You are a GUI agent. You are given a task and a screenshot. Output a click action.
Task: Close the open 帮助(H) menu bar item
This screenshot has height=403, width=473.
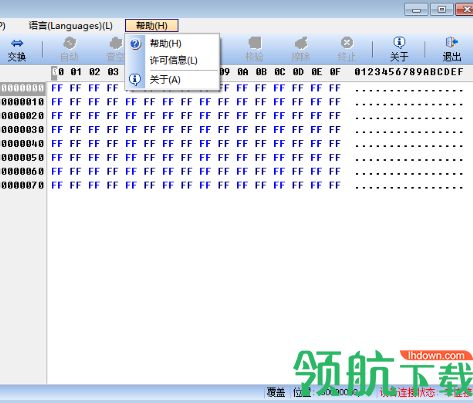coord(152,26)
